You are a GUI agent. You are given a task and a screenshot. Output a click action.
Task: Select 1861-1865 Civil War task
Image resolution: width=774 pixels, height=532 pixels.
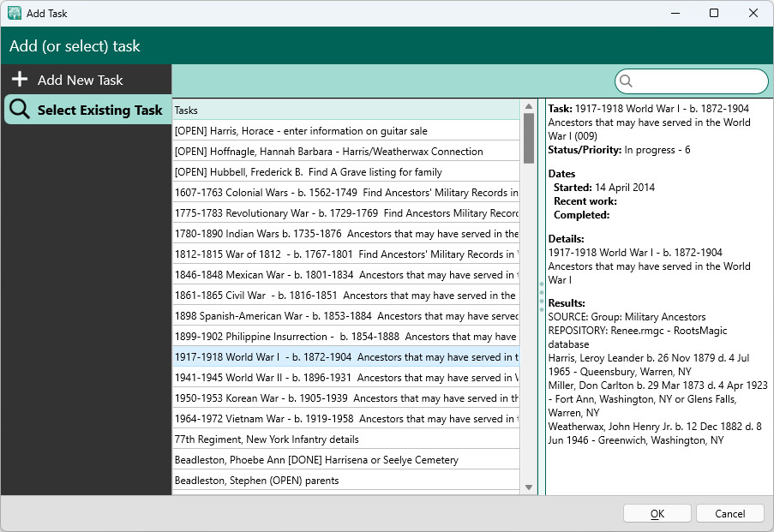[346, 295]
